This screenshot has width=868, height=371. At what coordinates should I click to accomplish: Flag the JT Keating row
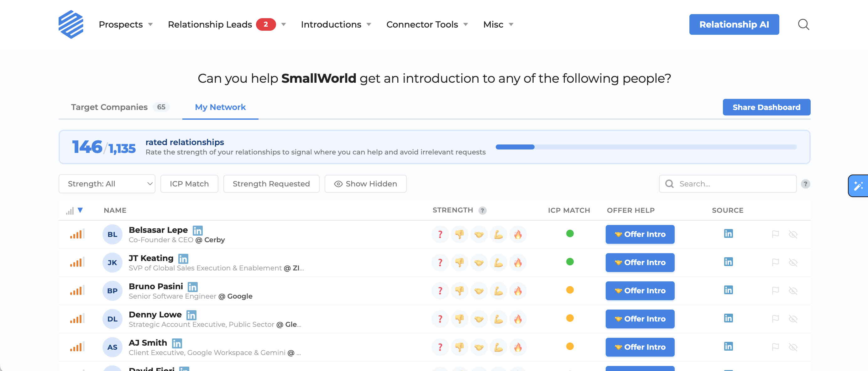pyautogui.click(x=775, y=263)
